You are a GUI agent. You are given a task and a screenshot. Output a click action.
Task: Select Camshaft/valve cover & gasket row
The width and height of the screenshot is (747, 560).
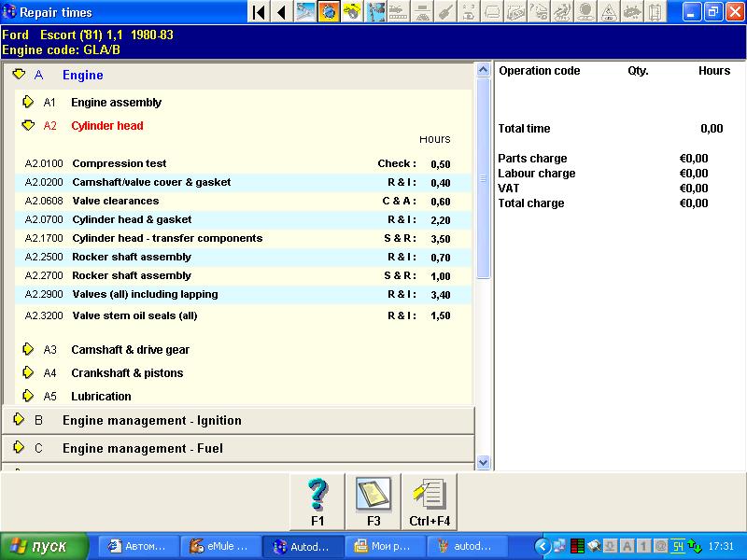pos(243,182)
